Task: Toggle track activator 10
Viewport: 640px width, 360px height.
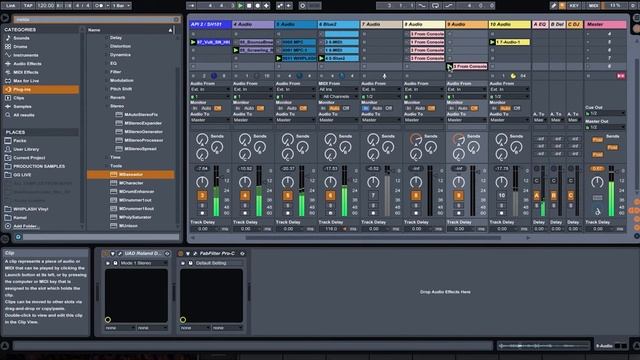Action: click(x=502, y=196)
